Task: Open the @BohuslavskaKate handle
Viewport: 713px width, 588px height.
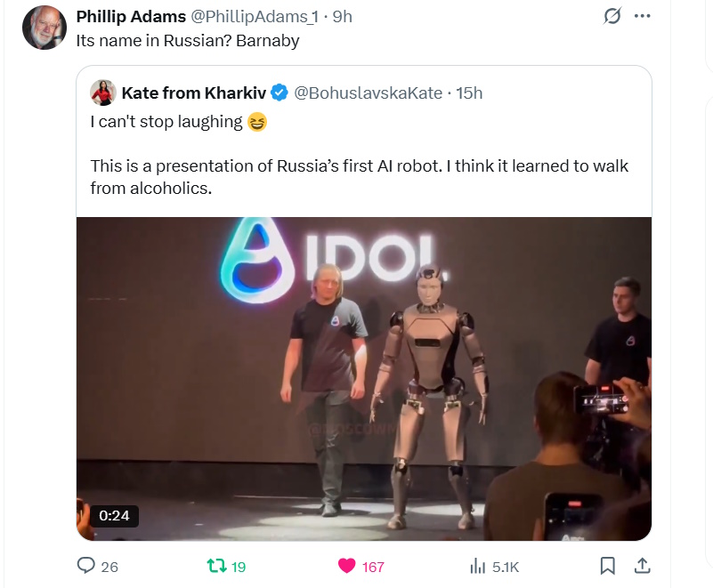Action: [369, 93]
